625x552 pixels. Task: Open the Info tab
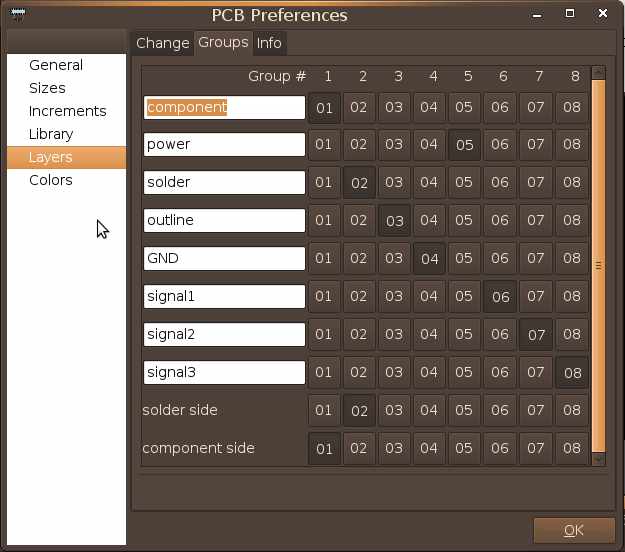269,43
